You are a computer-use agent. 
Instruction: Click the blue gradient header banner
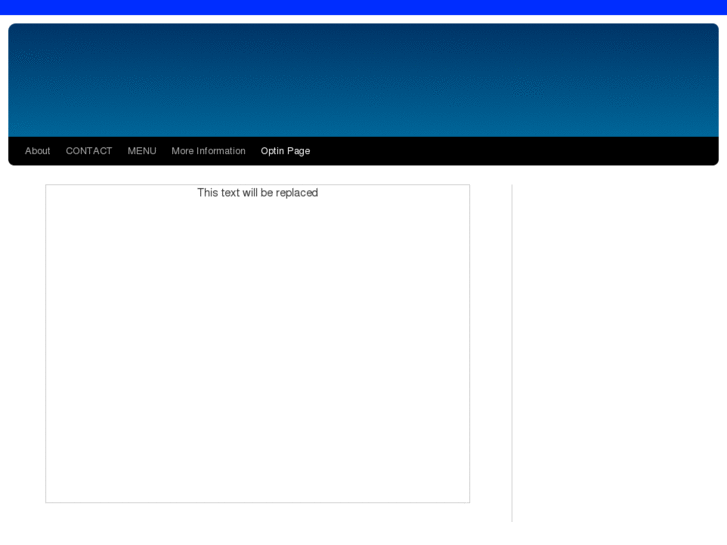pos(364,80)
